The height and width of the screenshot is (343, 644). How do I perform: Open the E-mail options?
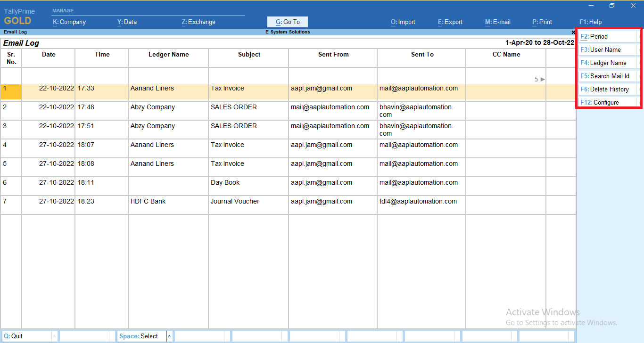[497, 22]
